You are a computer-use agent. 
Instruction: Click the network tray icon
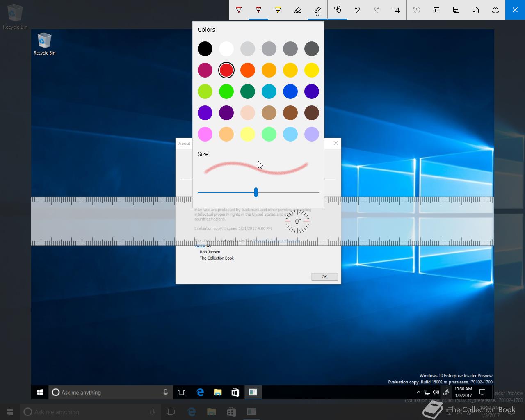tap(427, 393)
